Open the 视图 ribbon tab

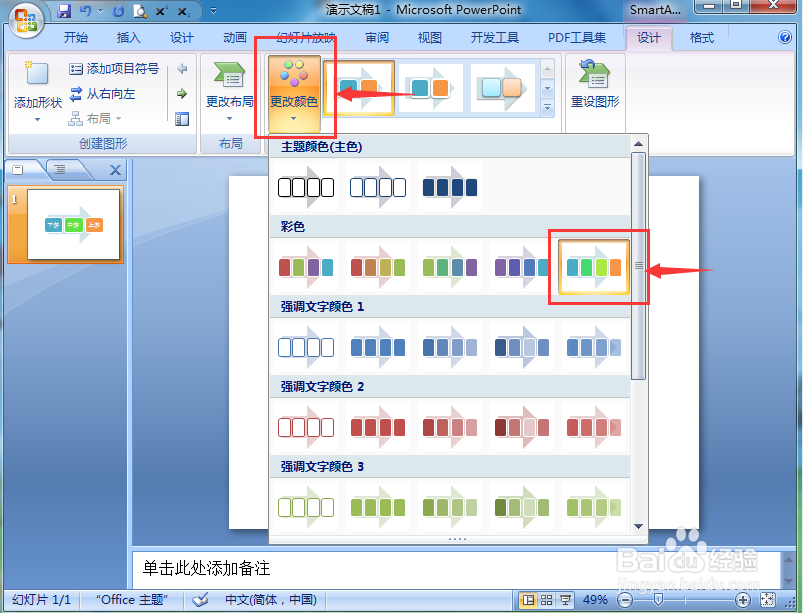coord(430,37)
